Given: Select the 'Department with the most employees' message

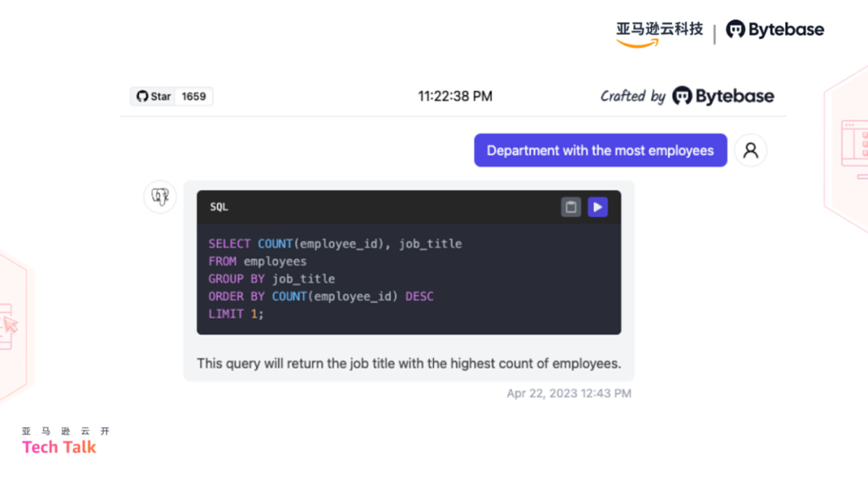Looking at the screenshot, I should pos(600,150).
